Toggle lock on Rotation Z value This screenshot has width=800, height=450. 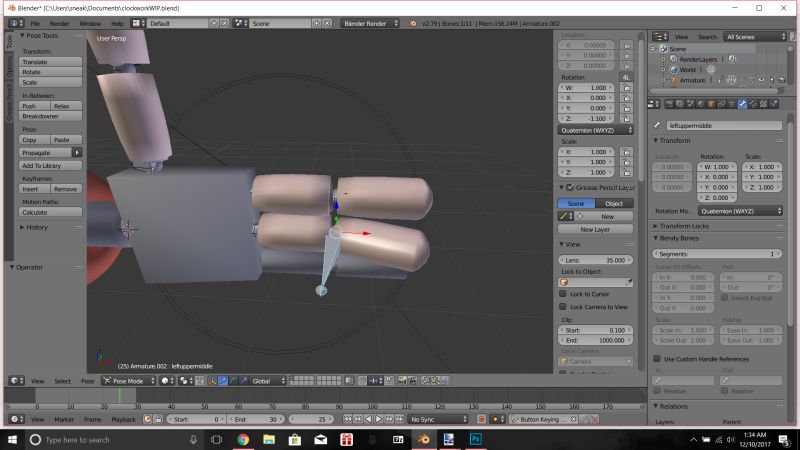tap(626, 118)
